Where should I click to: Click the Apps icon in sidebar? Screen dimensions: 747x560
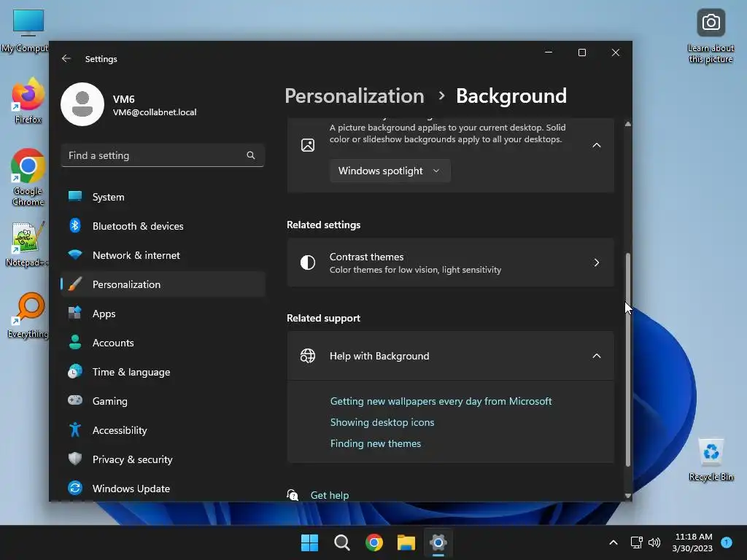[75, 313]
